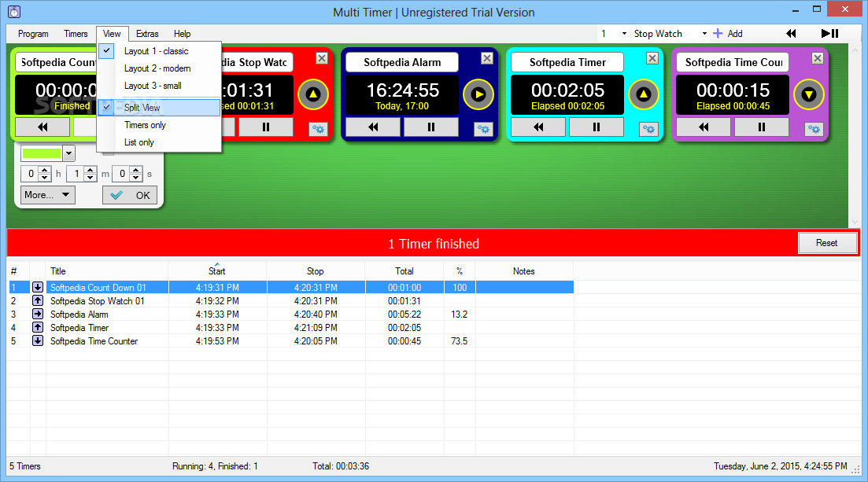Reset the Softpedia Time Counter card
This screenshot has height=482, width=868.
(703, 127)
